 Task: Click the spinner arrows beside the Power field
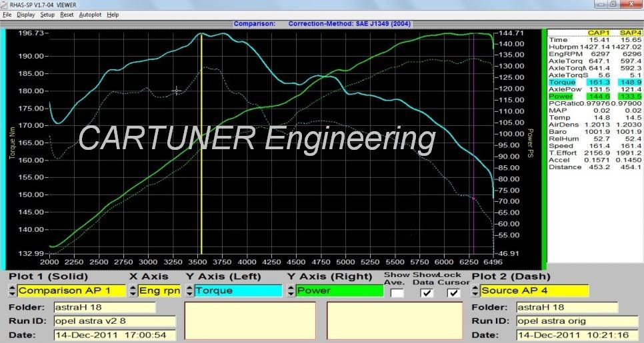tap(291, 290)
